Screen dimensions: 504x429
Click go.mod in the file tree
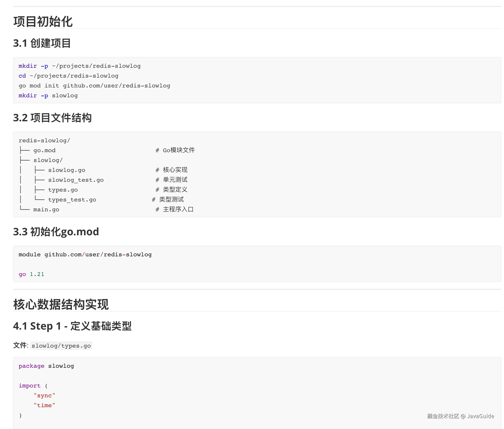45,150
